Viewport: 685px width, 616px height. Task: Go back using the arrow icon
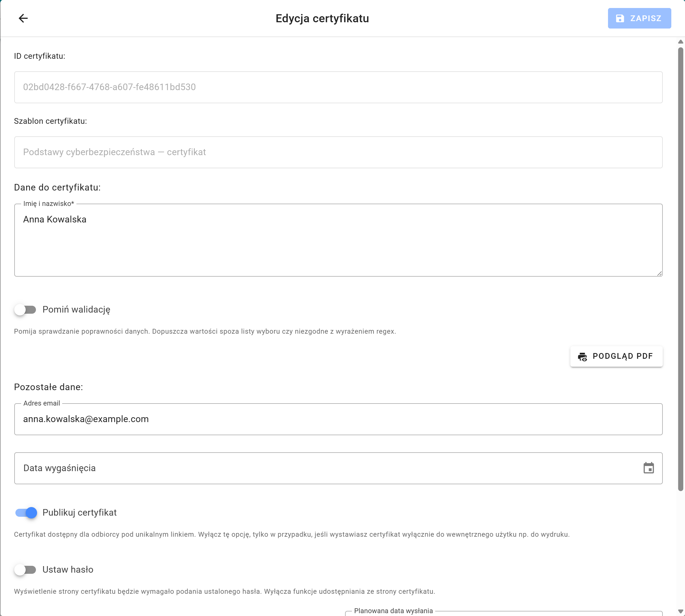(x=23, y=18)
